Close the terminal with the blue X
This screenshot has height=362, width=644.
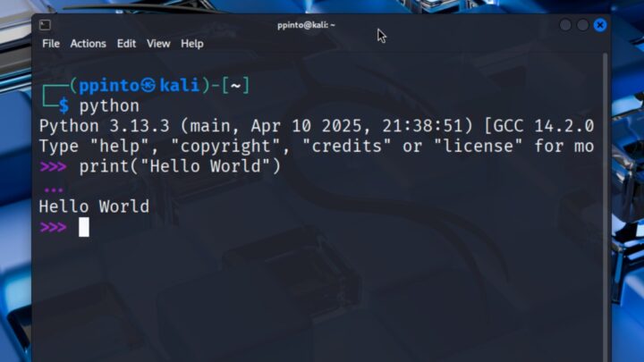600,25
